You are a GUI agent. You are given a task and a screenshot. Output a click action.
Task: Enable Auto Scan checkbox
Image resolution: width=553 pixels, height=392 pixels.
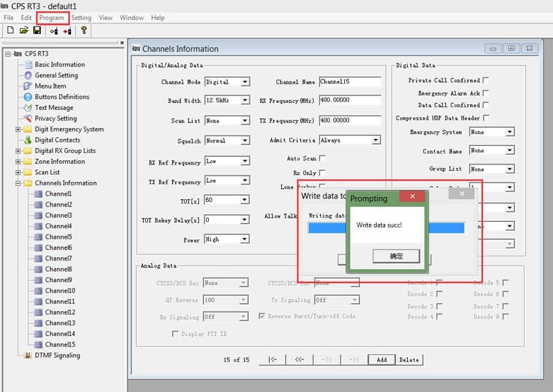point(322,158)
